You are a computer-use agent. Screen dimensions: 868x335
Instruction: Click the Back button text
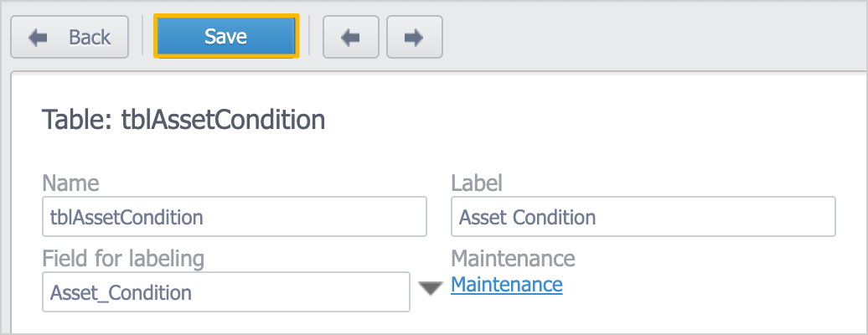click(x=90, y=37)
